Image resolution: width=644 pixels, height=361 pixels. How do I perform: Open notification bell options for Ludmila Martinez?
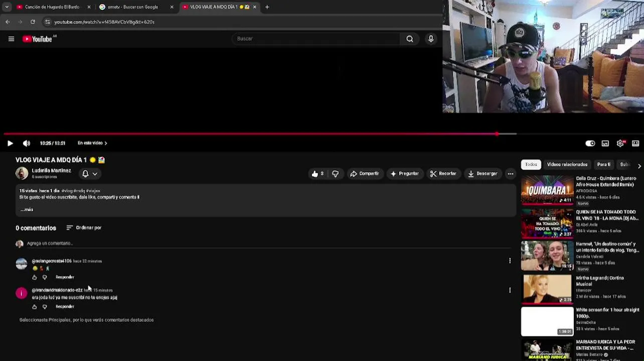point(89,173)
